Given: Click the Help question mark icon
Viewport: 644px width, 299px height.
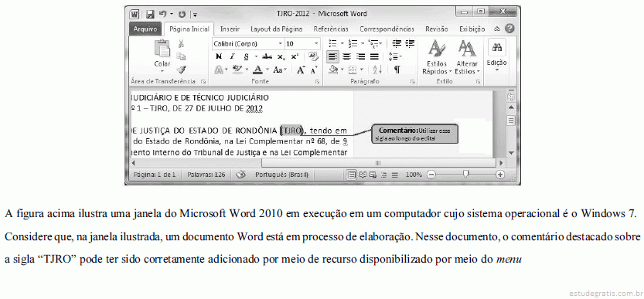Looking at the screenshot, I should click(509, 29).
